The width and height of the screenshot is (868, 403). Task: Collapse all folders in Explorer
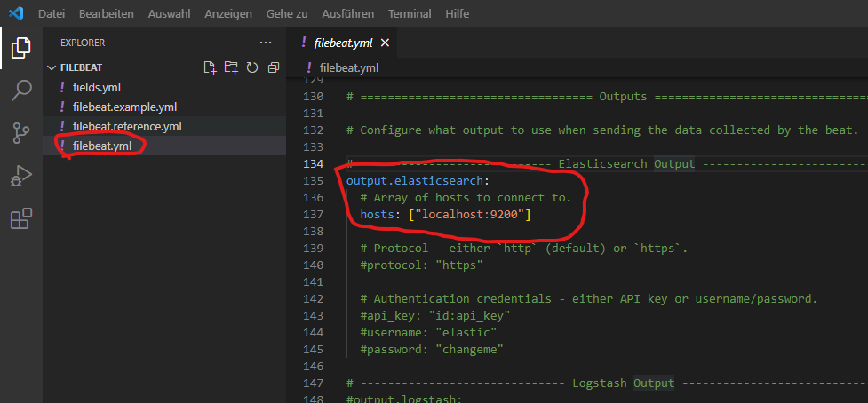coord(274,67)
